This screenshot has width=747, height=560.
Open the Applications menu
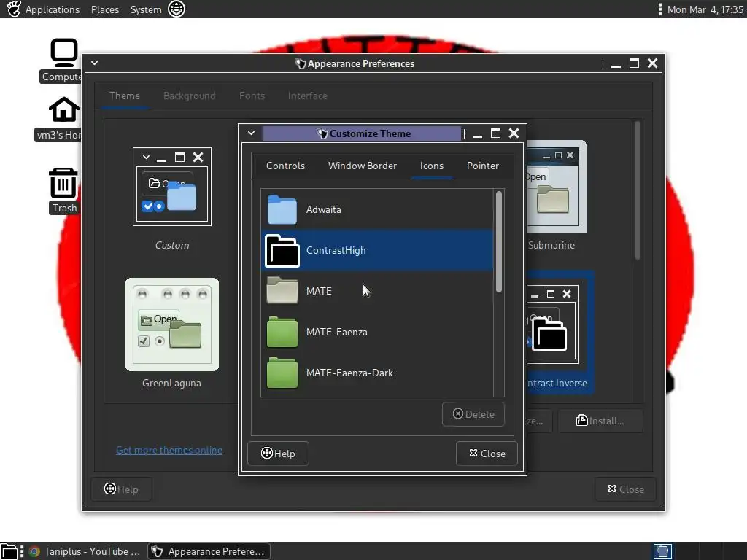point(53,9)
